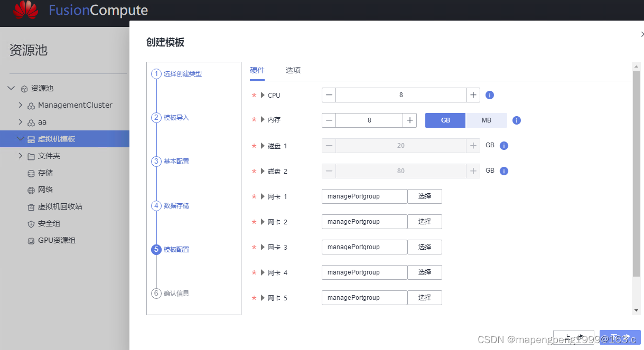Image resolution: width=644 pixels, height=350 pixels.
Task: Close the 创建模板 dialog
Action: (x=642, y=34)
